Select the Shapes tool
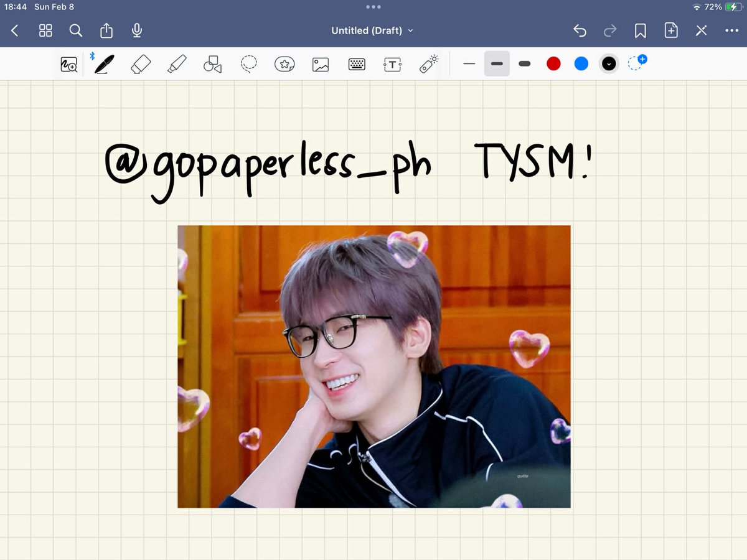The height and width of the screenshot is (560, 747). point(213,64)
